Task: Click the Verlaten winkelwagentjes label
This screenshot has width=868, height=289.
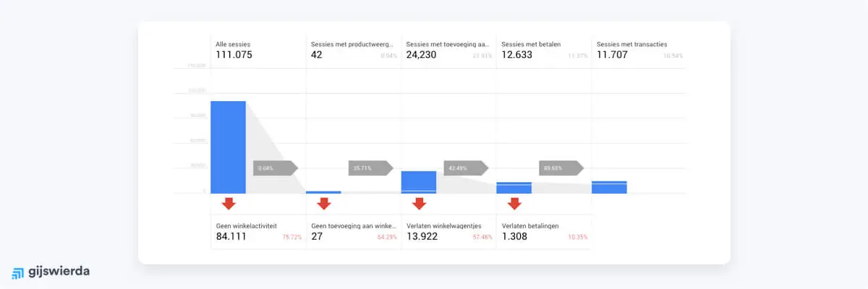Action: 444,225
